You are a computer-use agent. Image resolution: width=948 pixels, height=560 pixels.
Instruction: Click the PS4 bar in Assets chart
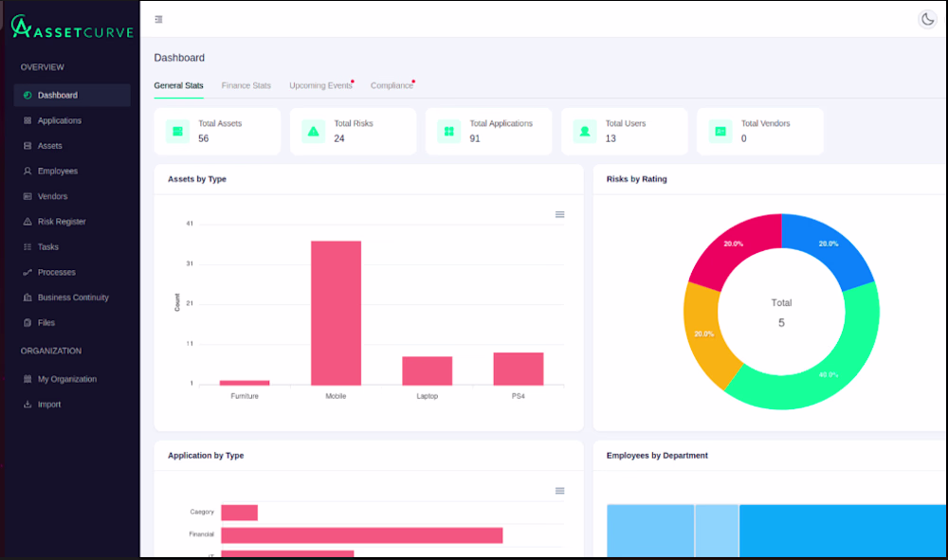click(x=519, y=369)
